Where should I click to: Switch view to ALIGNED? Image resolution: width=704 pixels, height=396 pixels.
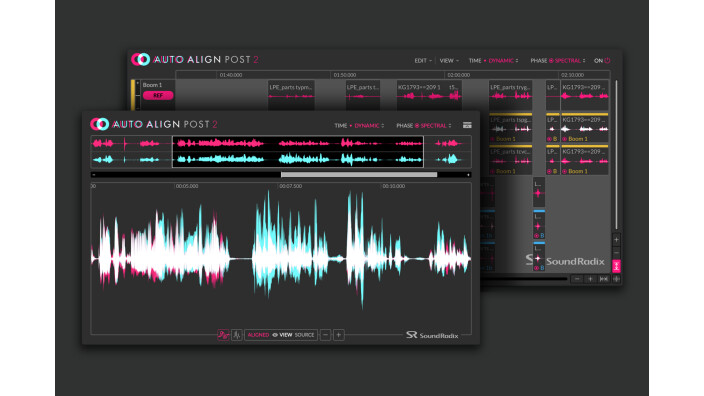[x=258, y=335]
